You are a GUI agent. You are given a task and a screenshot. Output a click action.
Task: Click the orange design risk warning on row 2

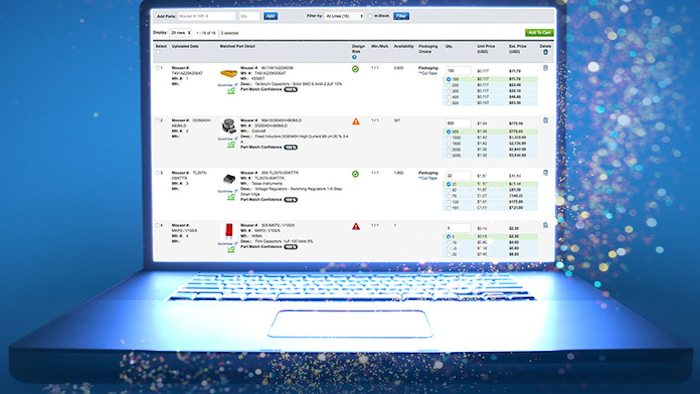tap(356, 121)
